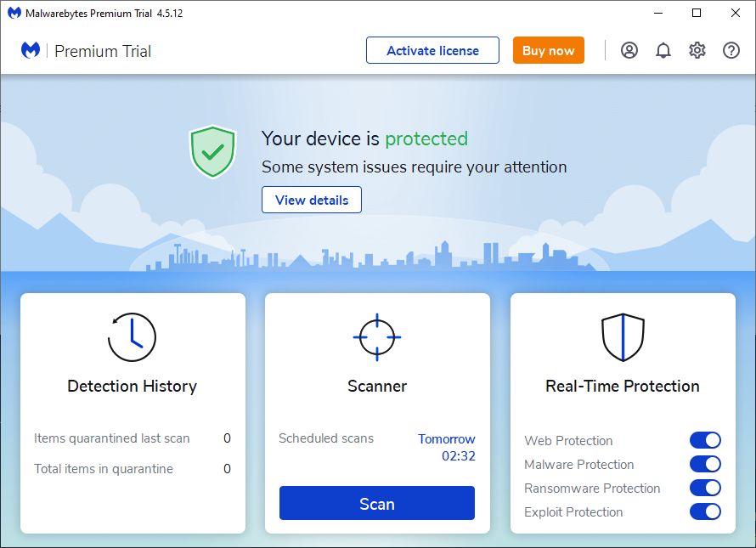
Task: Disable Malware Protection
Action: pos(705,464)
